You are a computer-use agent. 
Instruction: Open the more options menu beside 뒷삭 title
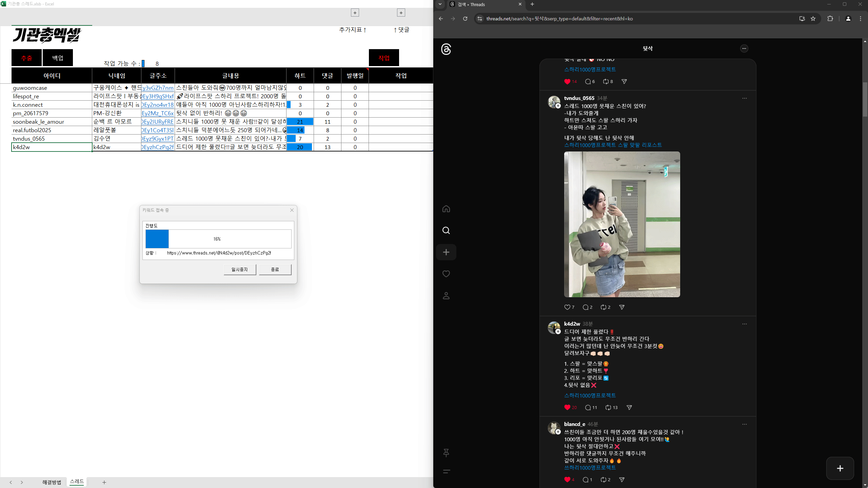744,48
